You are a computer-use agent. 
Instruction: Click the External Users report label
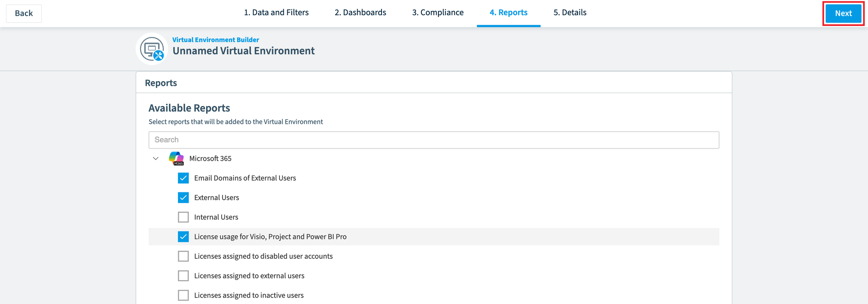coord(217,198)
